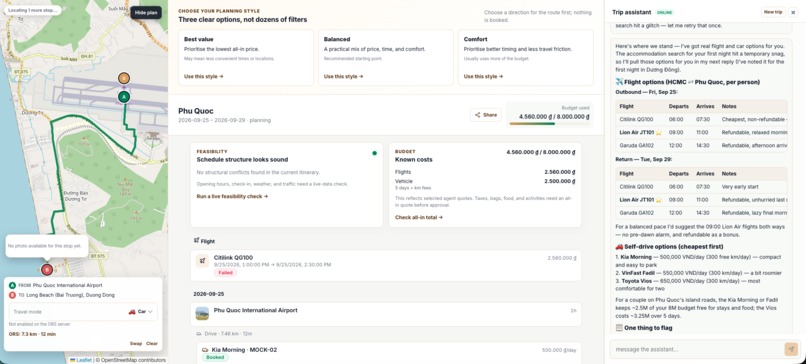Click the orange marker above the airport

tap(123, 78)
